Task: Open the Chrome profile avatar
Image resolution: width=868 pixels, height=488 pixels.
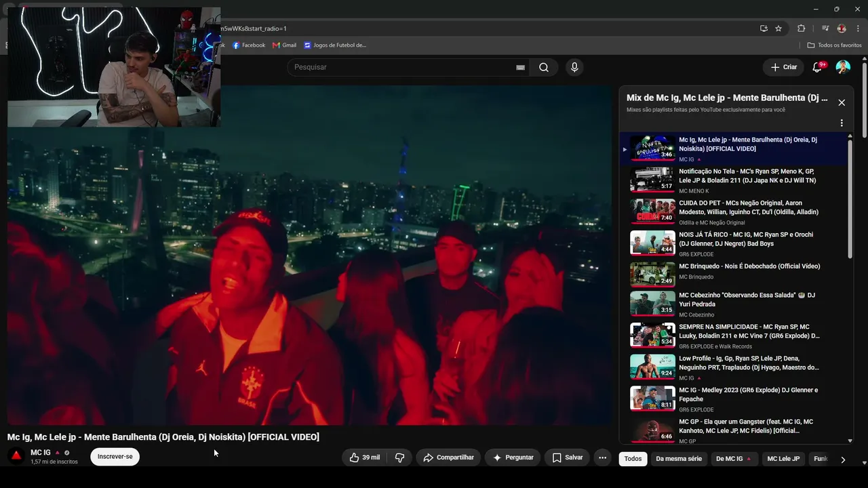Action: point(842,28)
